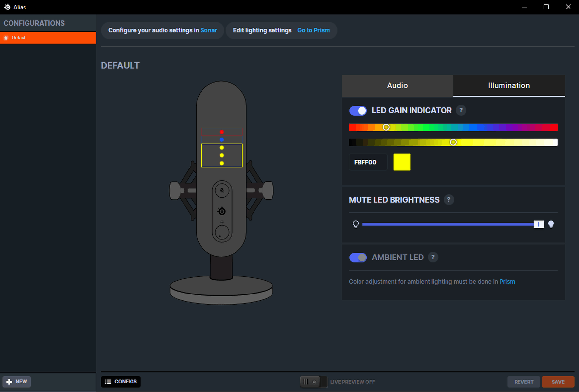Image resolution: width=579 pixels, height=392 pixels.
Task: Click the bright bulb icon for maximum brightness
Action: [x=551, y=224]
